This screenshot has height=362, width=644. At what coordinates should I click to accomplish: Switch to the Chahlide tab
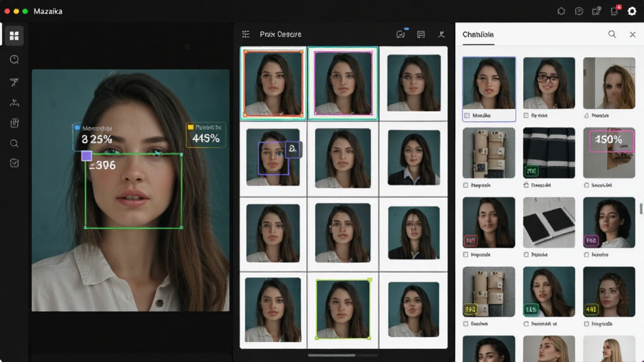[478, 35]
